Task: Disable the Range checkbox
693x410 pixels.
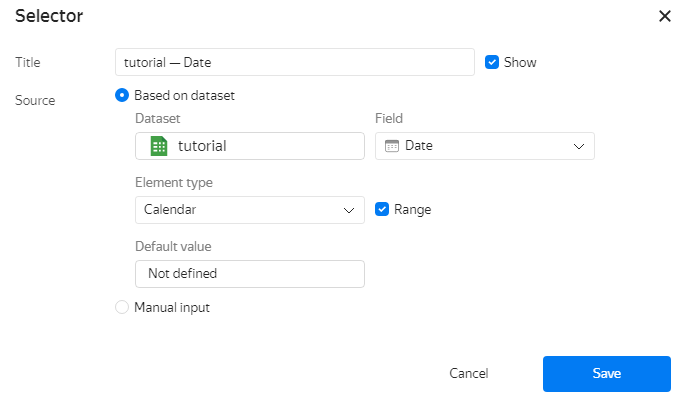Action: 382,210
